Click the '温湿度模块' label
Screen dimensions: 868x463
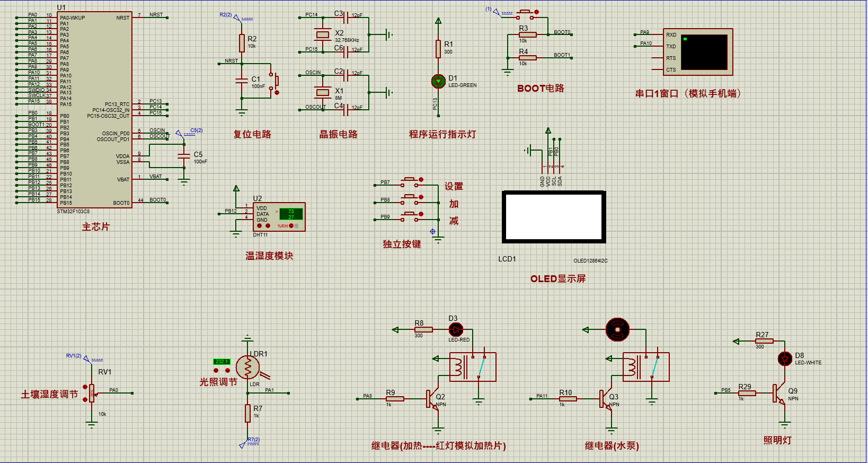coord(269,256)
